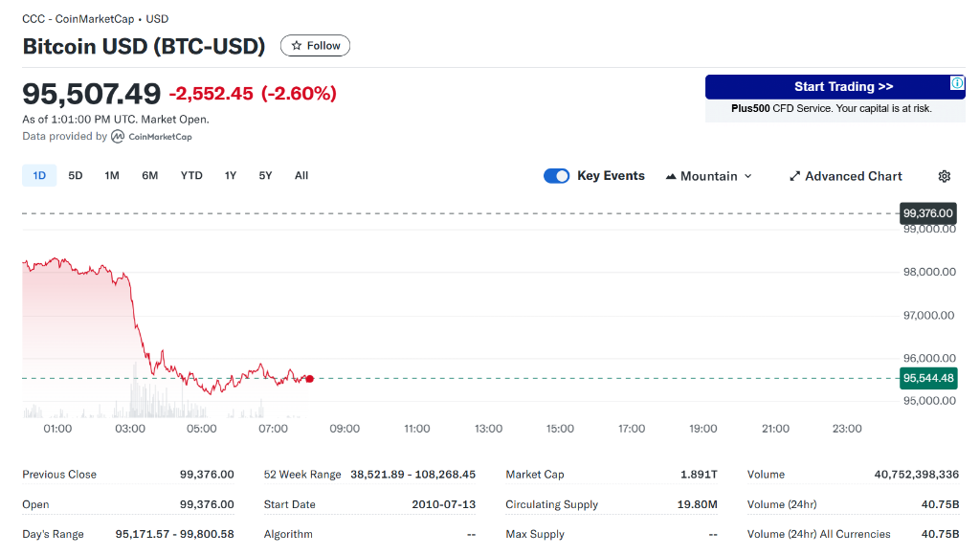Switch to the 5D time range
Image resolution: width=980 pixels, height=555 pixels.
click(76, 175)
